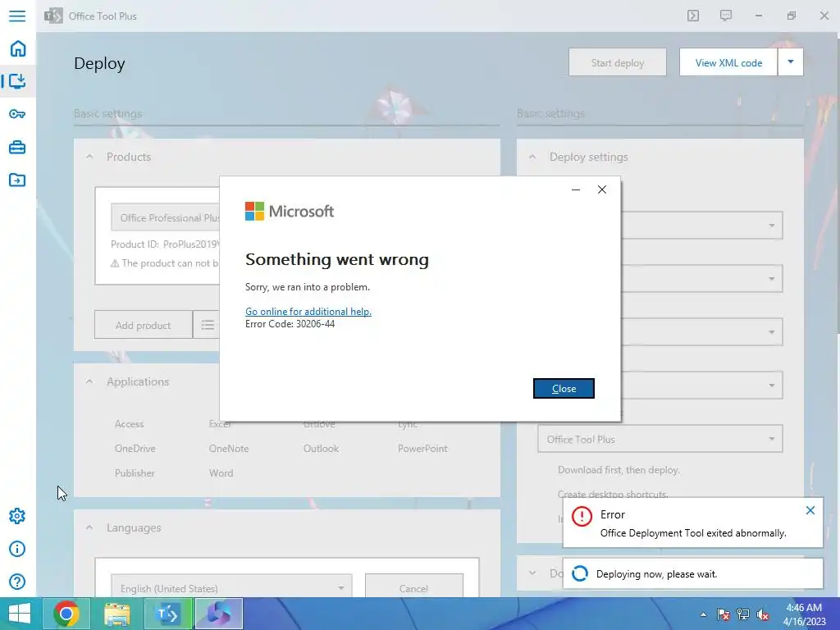The width and height of the screenshot is (840, 630).
Task: Open the Help question mark icon
Action: [x=17, y=582]
